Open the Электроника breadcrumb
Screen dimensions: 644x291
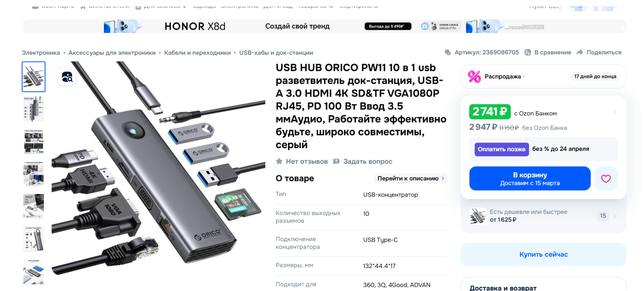[x=41, y=53]
